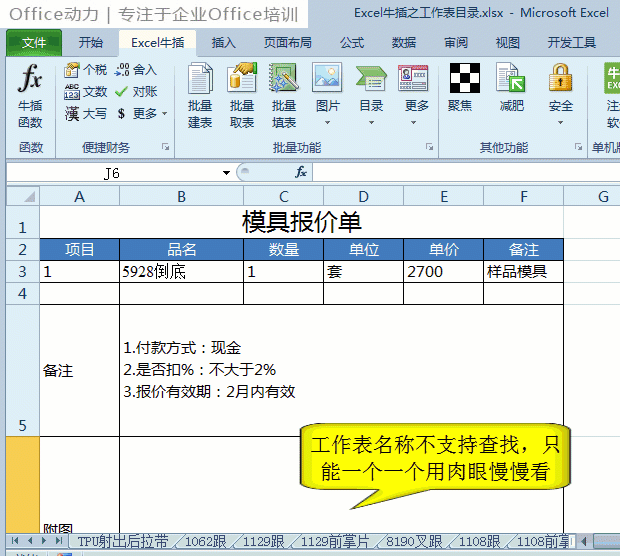Viewport: 620px width, 556px height.
Task: Switch to sheet tab TPU射出后拉带
Action: pyautogui.click(x=123, y=541)
